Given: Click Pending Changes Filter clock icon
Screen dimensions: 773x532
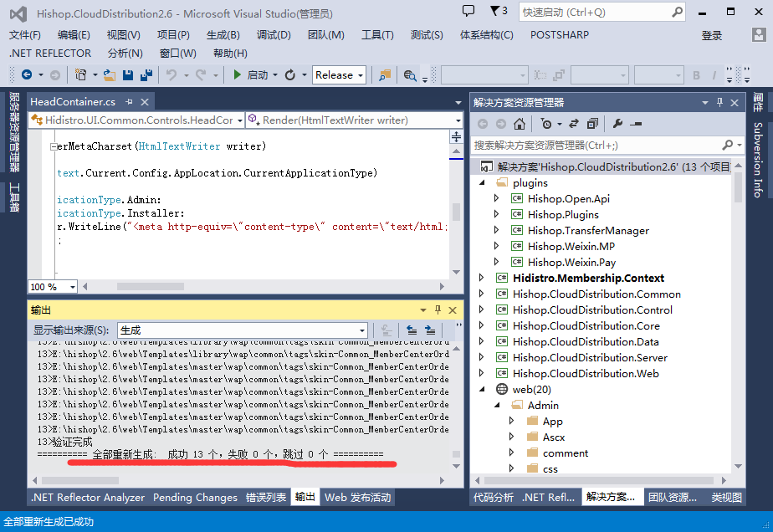Looking at the screenshot, I should coord(546,124).
